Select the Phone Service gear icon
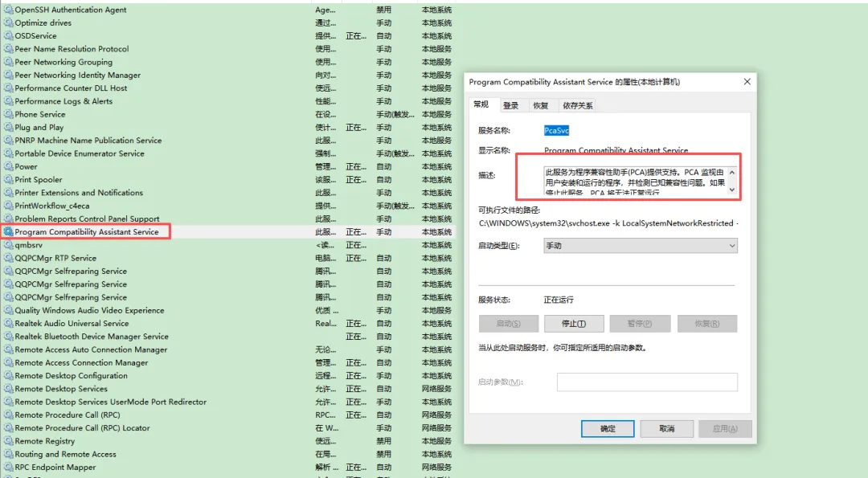Screen dimensions: 868x478 [8, 114]
